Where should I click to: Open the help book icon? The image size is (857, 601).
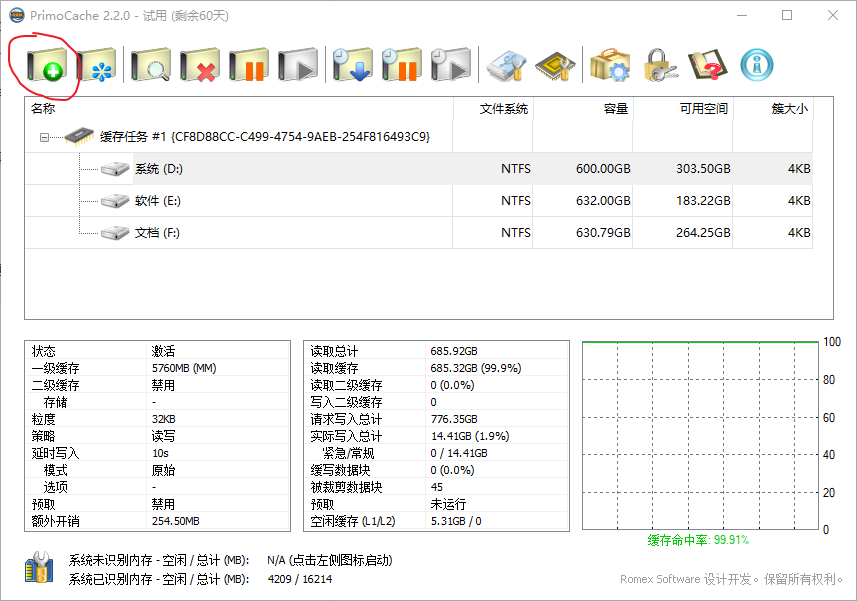(x=708, y=67)
